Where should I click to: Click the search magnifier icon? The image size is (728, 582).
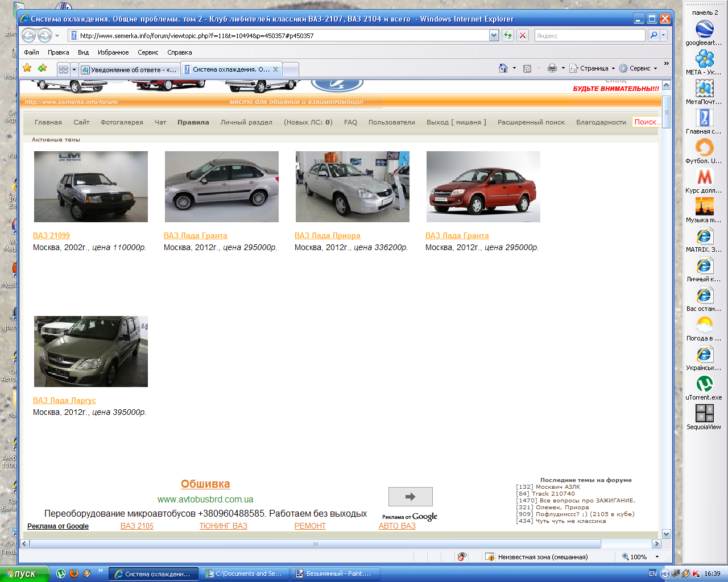coord(653,35)
